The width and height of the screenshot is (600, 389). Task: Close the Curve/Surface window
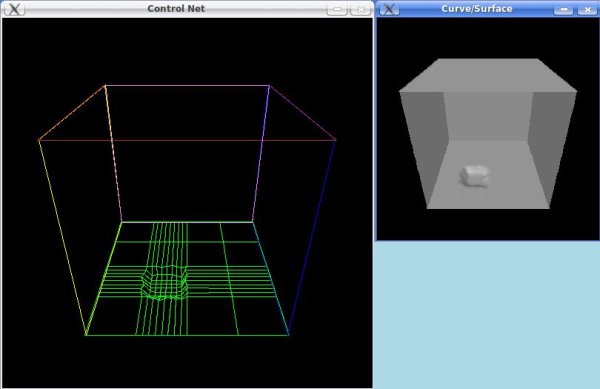tap(587, 9)
